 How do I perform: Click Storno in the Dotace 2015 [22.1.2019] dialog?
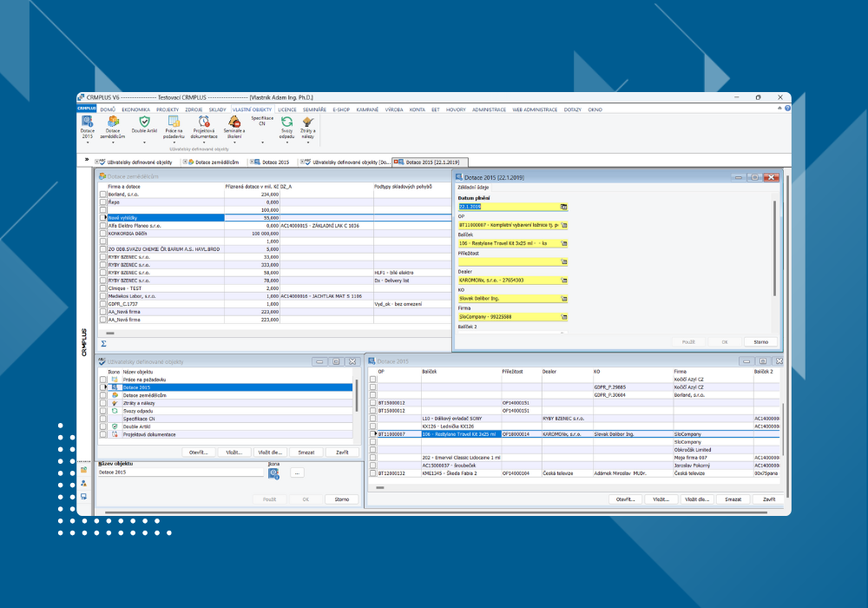[x=760, y=342]
